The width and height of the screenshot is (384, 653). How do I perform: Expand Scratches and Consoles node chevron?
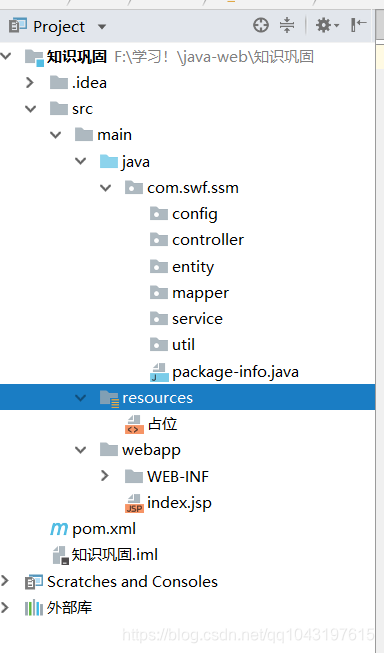(5, 581)
